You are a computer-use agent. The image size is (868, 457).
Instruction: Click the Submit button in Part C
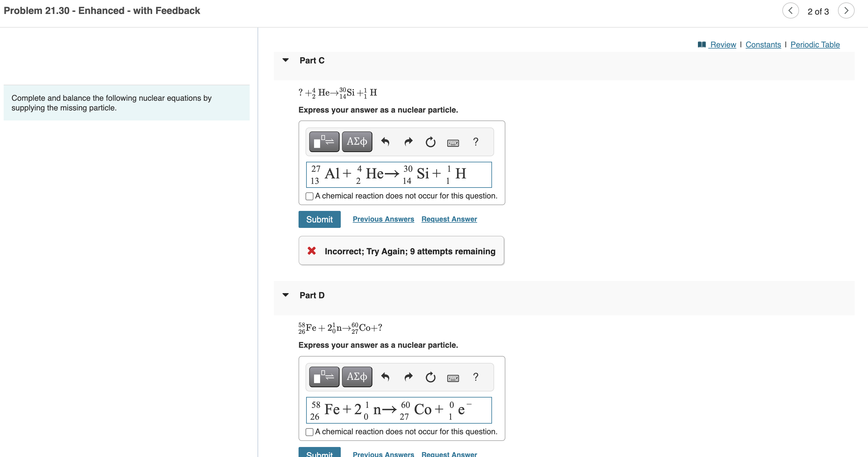coord(320,218)
